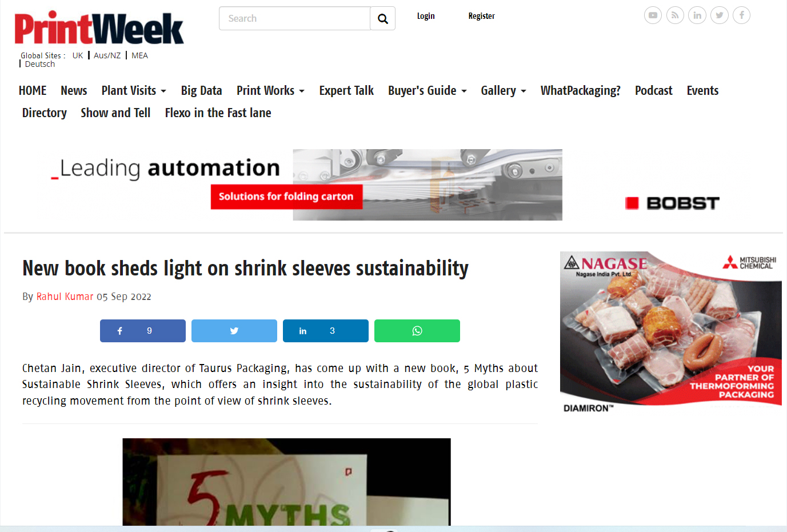Open the Twitter icon in header

click(720, 15)
